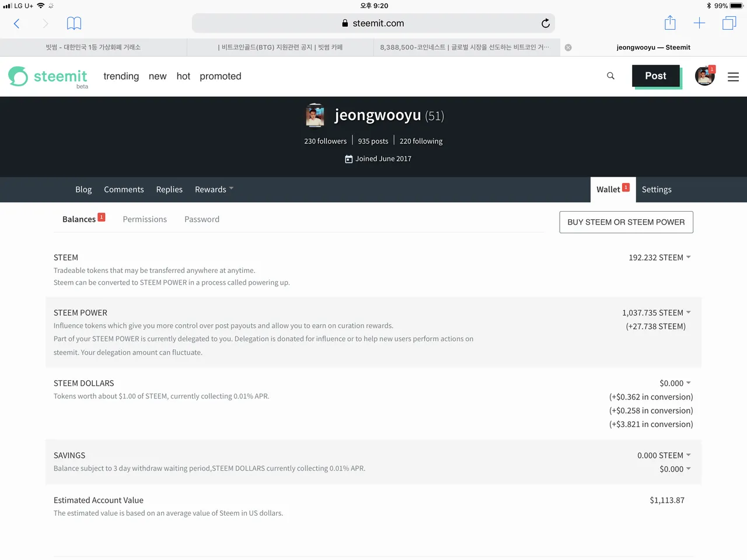
Task: Select the Wallet tab
Action: pyautogui.click(x=613, y=190)
